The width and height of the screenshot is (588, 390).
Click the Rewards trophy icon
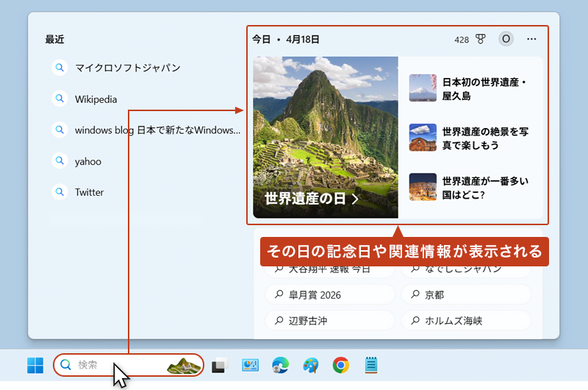pyautogui.click(x=481, y=40)
